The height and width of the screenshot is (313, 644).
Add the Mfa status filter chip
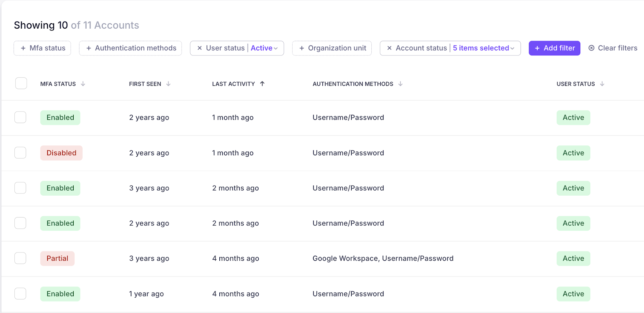tap(42, 48)
